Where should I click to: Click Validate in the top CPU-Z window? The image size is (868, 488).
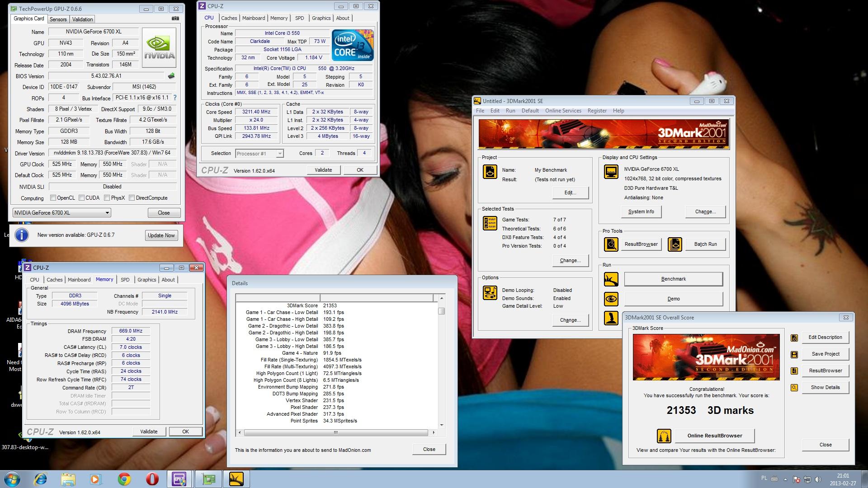point(323,170)
